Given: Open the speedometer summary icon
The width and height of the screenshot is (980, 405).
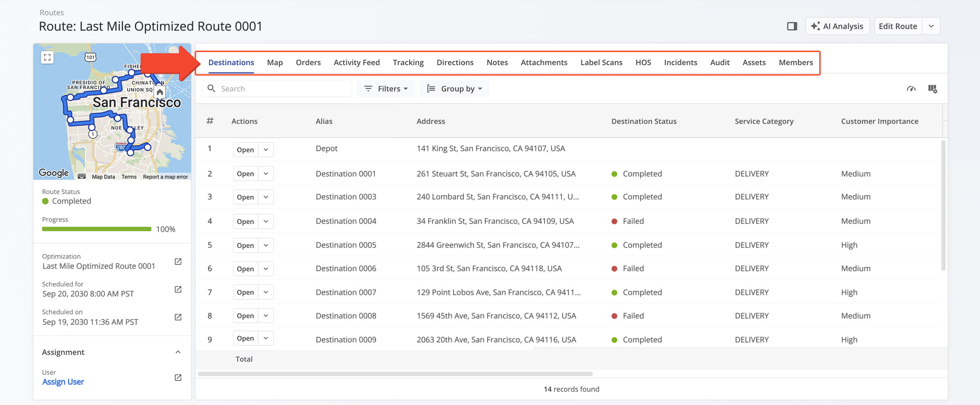Looking at the screenshot, I should [x=911, y=89].
